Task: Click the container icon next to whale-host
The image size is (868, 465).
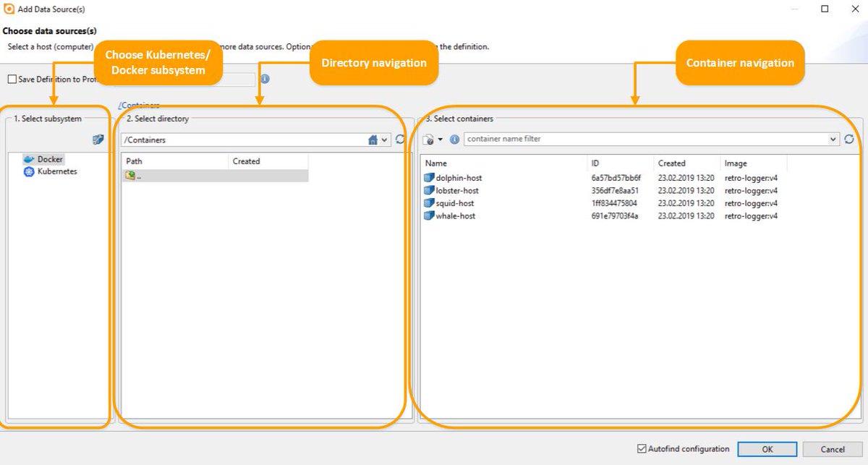Action: click(427, 216)
